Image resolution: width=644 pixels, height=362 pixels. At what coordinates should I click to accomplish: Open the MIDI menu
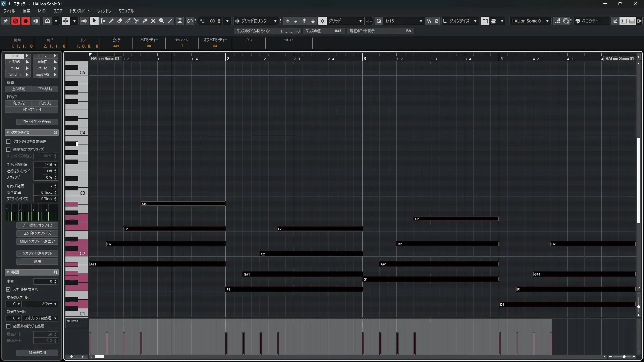click(42, 11)
